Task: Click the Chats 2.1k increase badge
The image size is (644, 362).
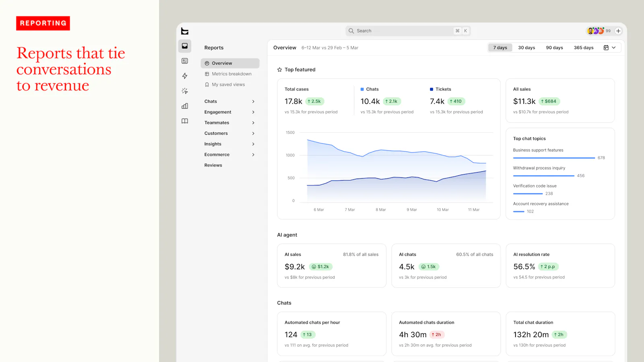Action: coord(392,101)
